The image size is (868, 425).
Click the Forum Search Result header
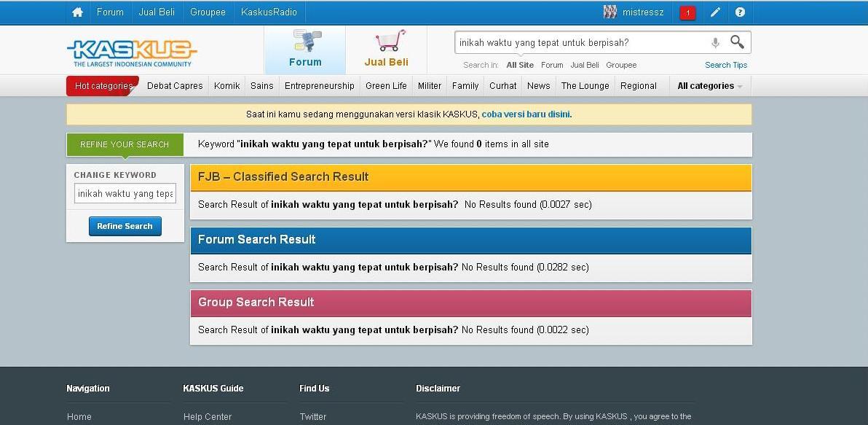click(470, 240)
